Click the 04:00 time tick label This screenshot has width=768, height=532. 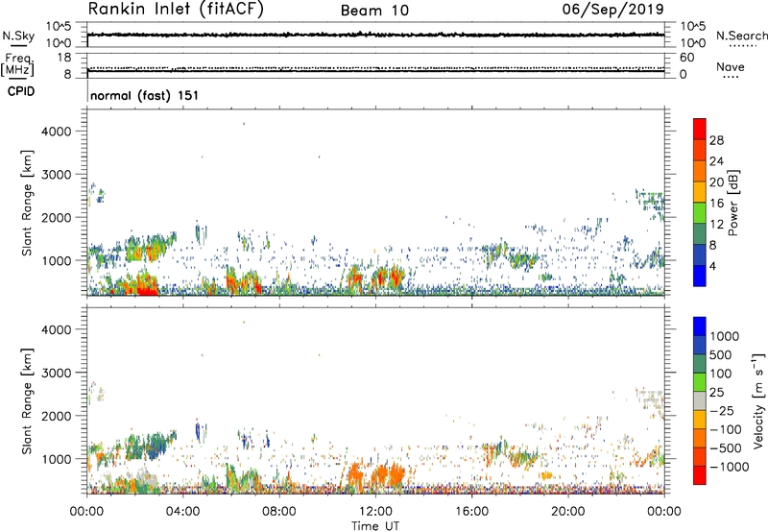[182, 512]
